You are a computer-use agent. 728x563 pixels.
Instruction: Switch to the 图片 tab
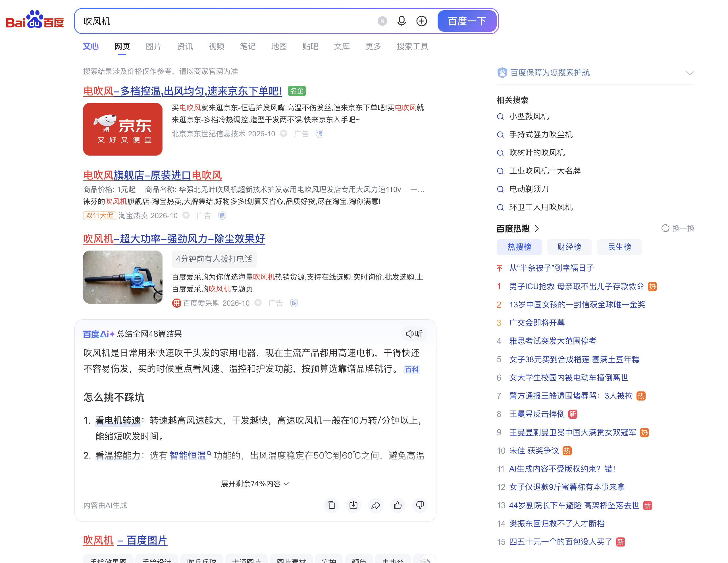(x=154, y=46)
